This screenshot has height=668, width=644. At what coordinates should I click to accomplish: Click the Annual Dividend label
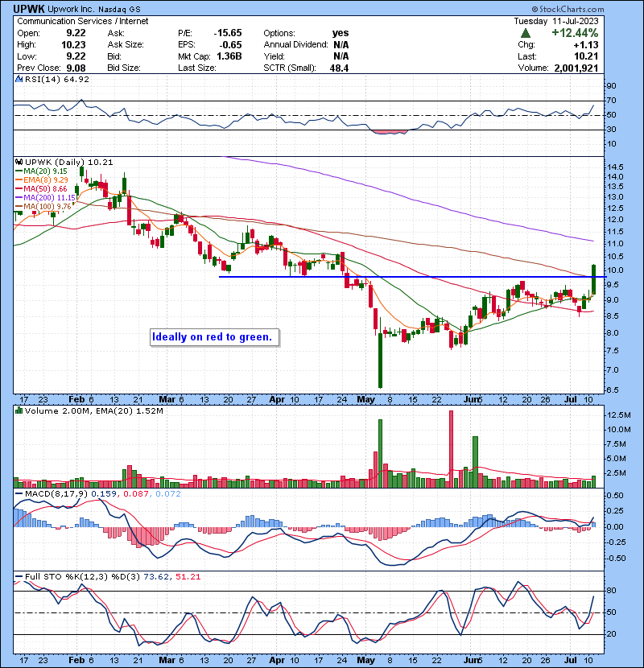coord(295,45)
